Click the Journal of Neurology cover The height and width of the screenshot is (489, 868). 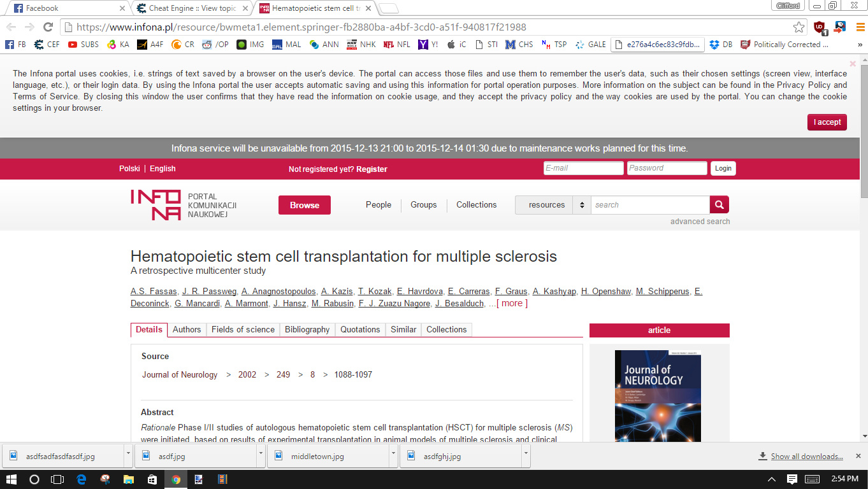(658, 395)
